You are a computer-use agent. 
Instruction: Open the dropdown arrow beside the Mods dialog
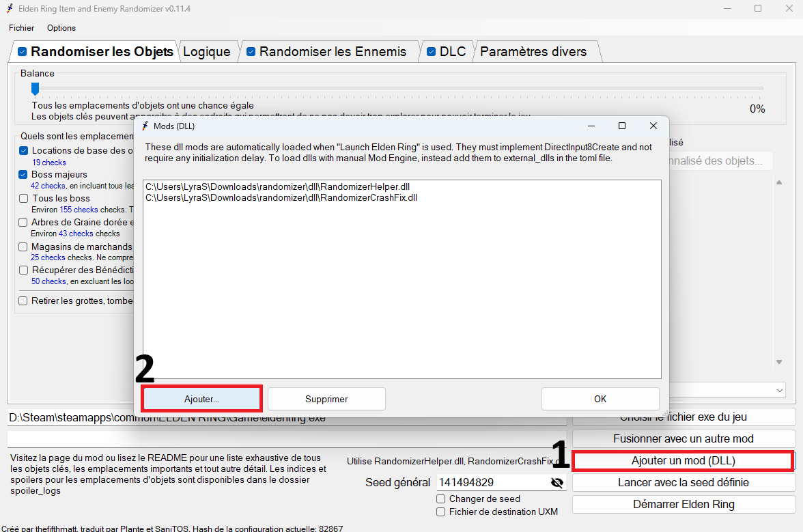pyautogui.click(x=780, y=390)
